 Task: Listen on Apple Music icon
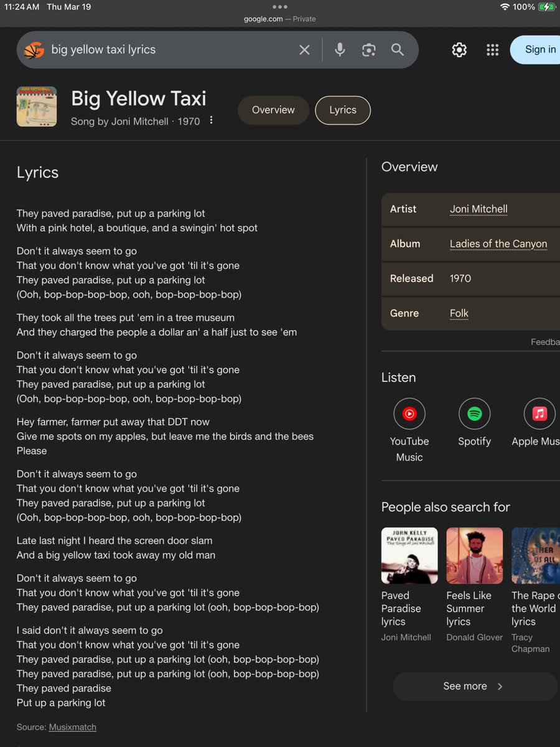tap(539, 413)
